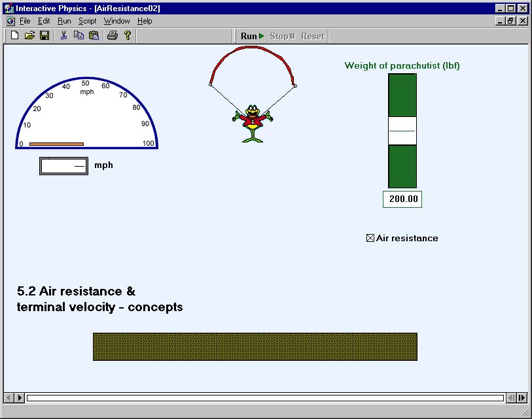This screenshot has width=532, height=419.
Task: Step forward with the frame-forward arrow
Action: [20, 397]
